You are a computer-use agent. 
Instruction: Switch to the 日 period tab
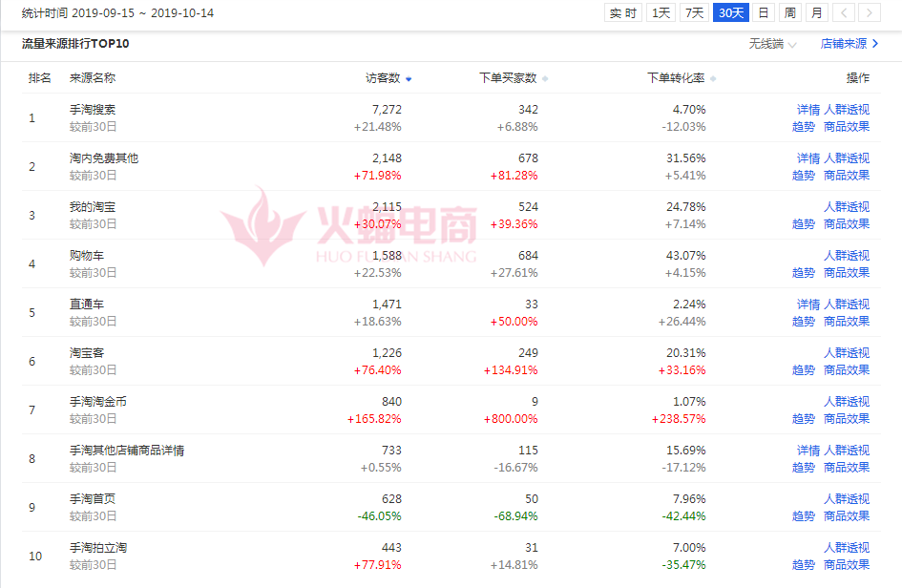[x=764, y=12]
